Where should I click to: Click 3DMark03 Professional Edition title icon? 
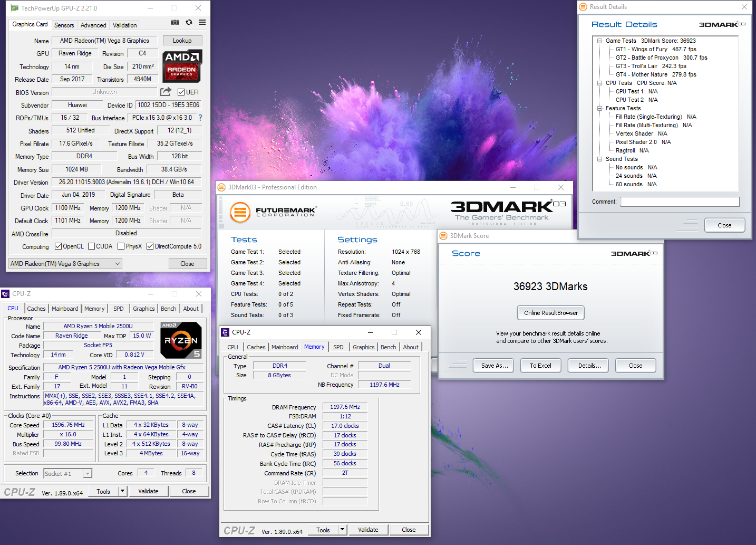tap(221, 187)
